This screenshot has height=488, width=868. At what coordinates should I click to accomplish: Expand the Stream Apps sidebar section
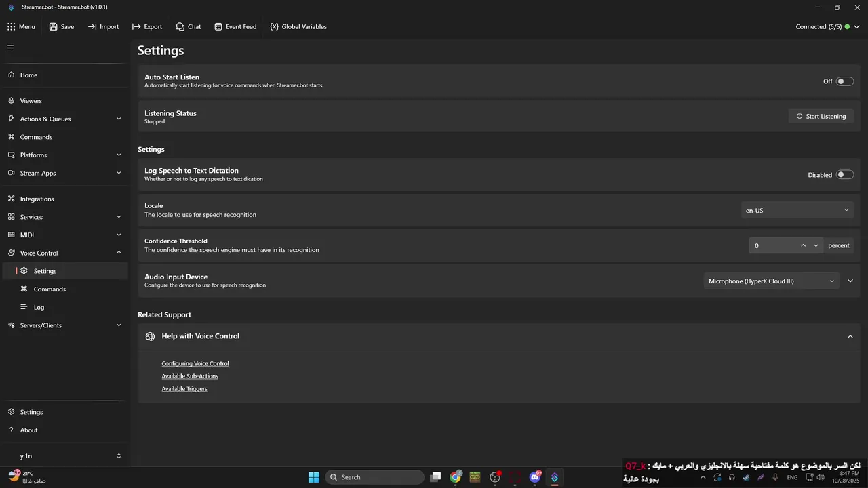(x=64, y=173)
